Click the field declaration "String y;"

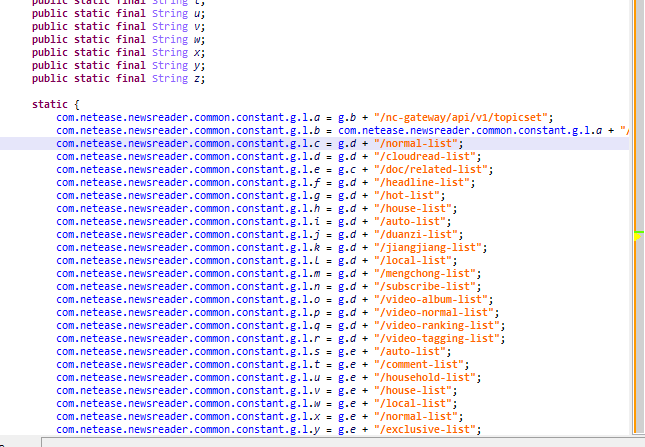pyautogui.click(x=178, y=66)
